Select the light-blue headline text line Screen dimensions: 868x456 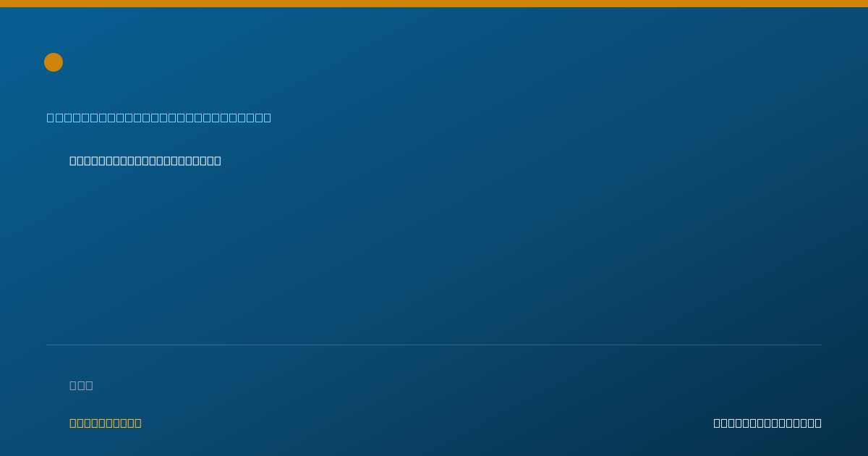click(x=159, y=117)
